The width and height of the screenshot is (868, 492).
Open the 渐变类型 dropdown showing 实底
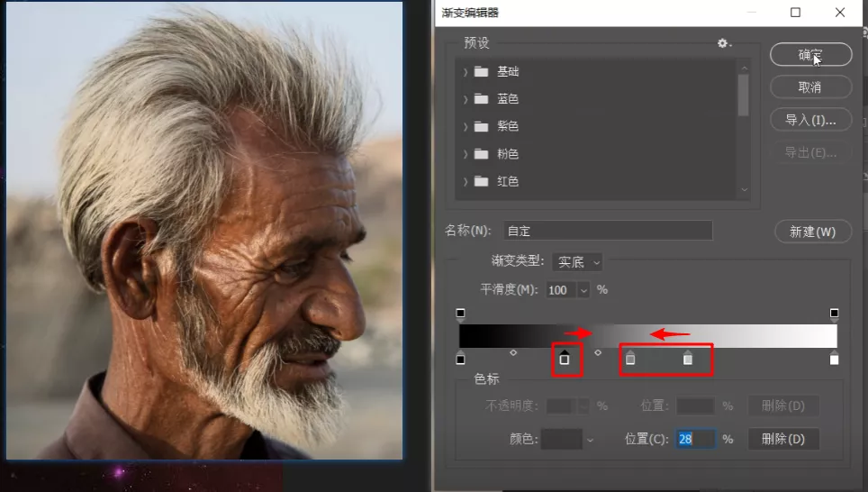pyautogui.click(x=577, y=261)
